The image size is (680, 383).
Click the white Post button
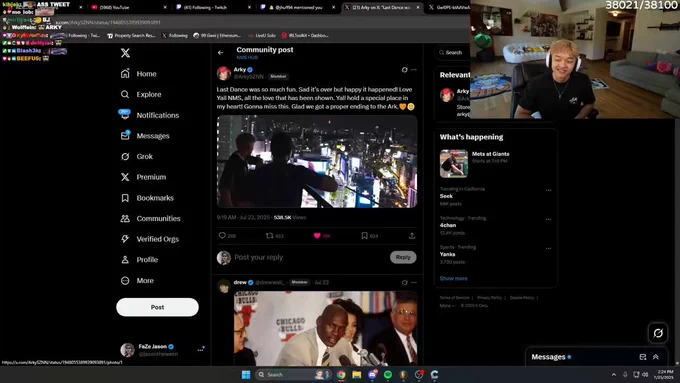click(x=157, y=307)
